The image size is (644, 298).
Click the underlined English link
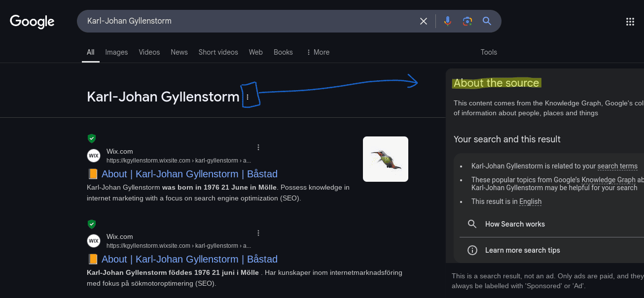(x=530, y=201)
